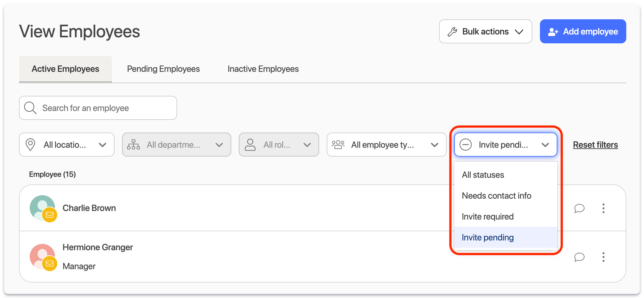Click the magnifying glass search icon

coord(30,108)
